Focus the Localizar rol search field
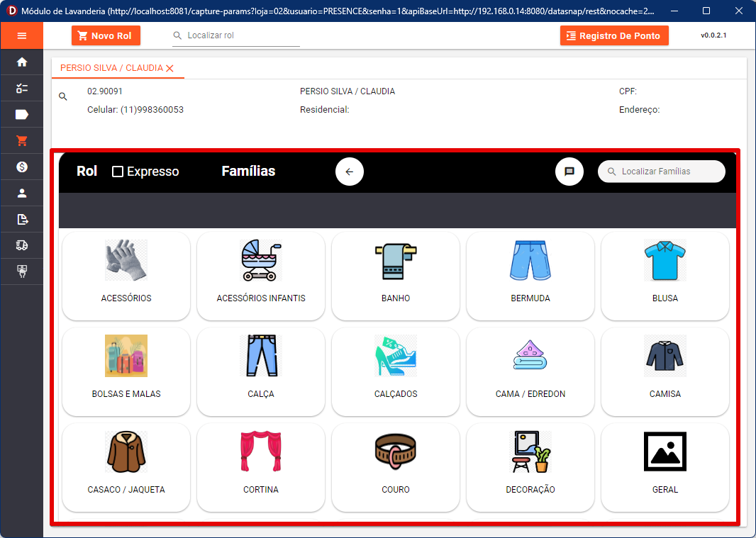 point(236,35)
